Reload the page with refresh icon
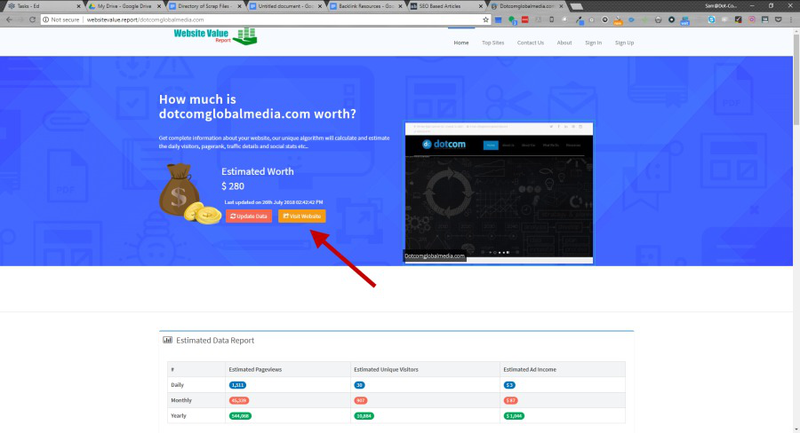The image size is (800, 433). tap(33, 19)
